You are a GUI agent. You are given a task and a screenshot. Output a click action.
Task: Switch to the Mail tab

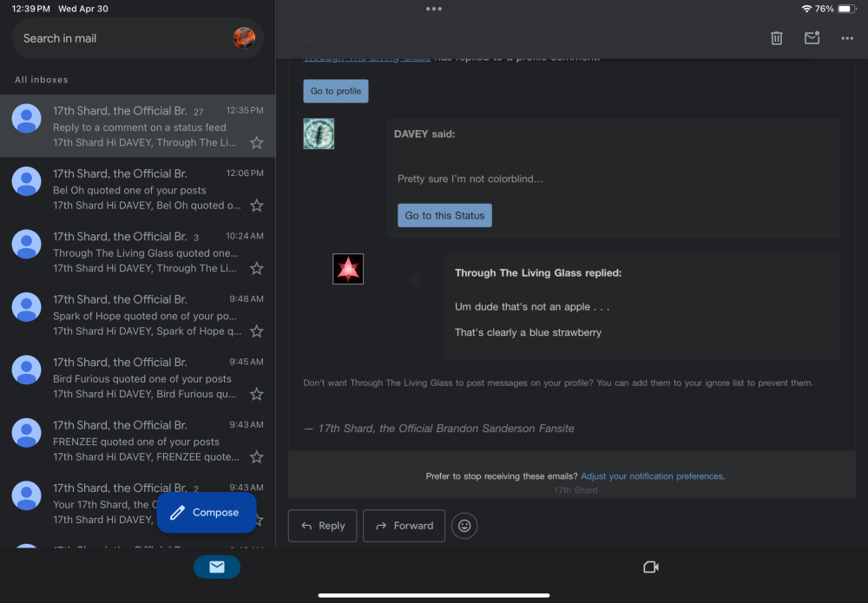click(217, 567)
